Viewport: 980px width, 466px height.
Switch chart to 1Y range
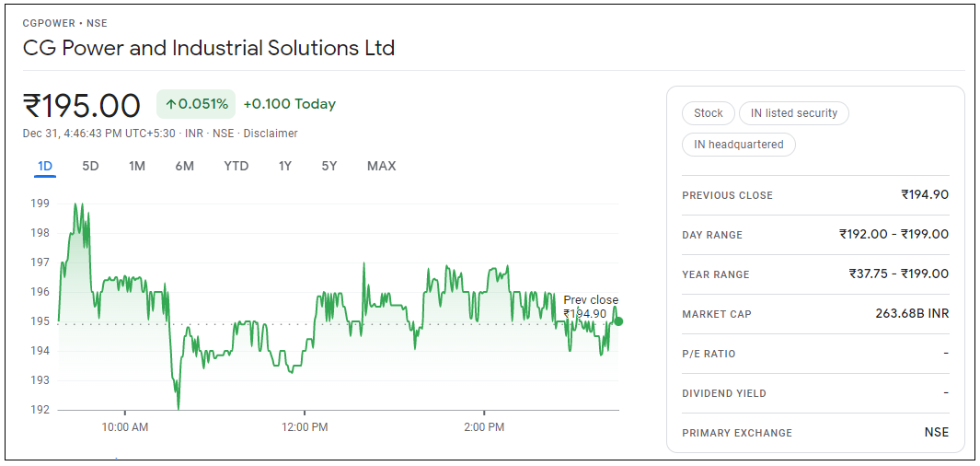pos(285,167)
